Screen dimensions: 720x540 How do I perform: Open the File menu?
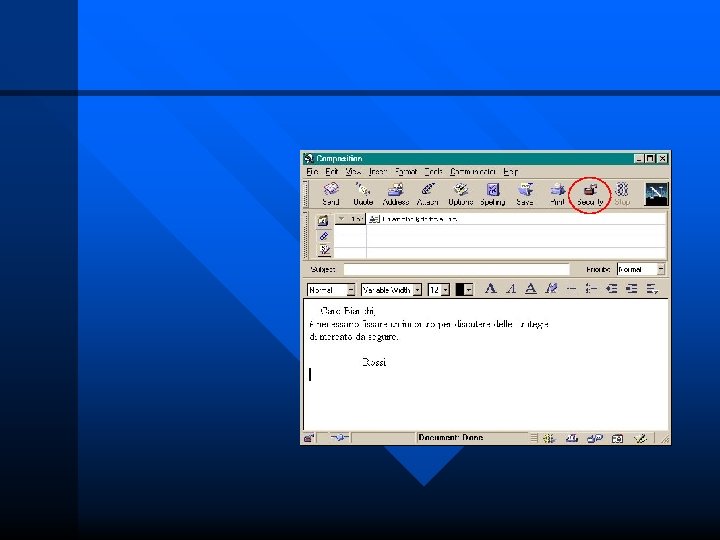pos(312,172)
